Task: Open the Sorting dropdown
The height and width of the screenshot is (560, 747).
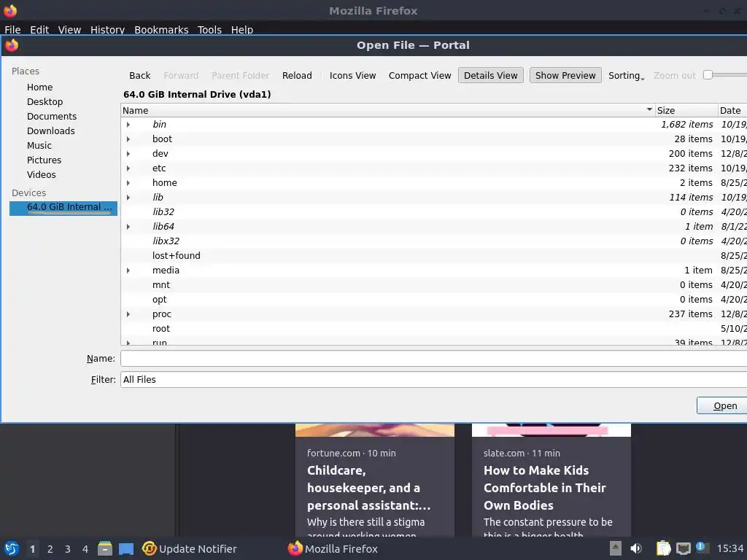Action: pos(626,75)
